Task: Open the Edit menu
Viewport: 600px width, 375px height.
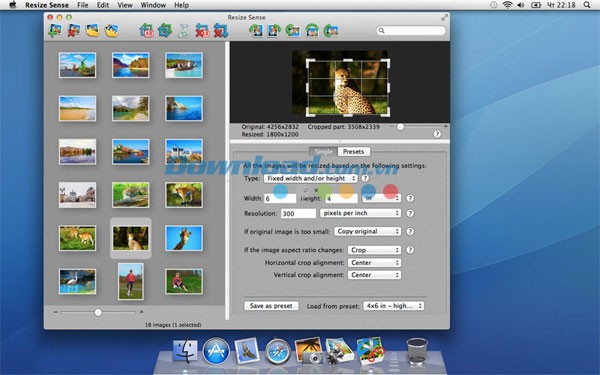Action: [x=103, y=5]
